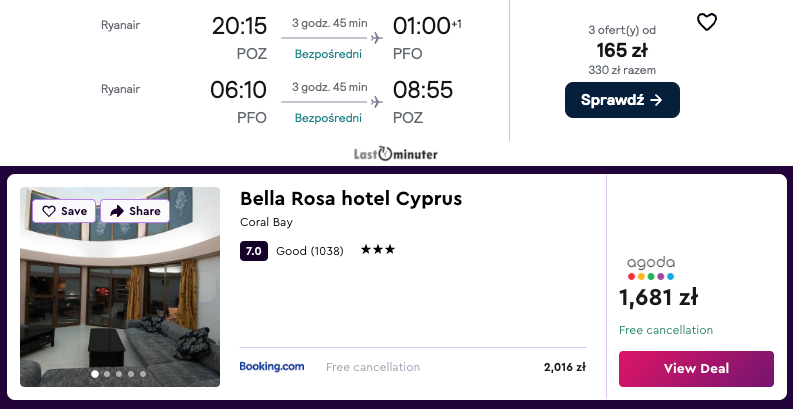The image size is (793, 409).
Task: Jump to the last hotel photo dot
Action: (143, 374)
